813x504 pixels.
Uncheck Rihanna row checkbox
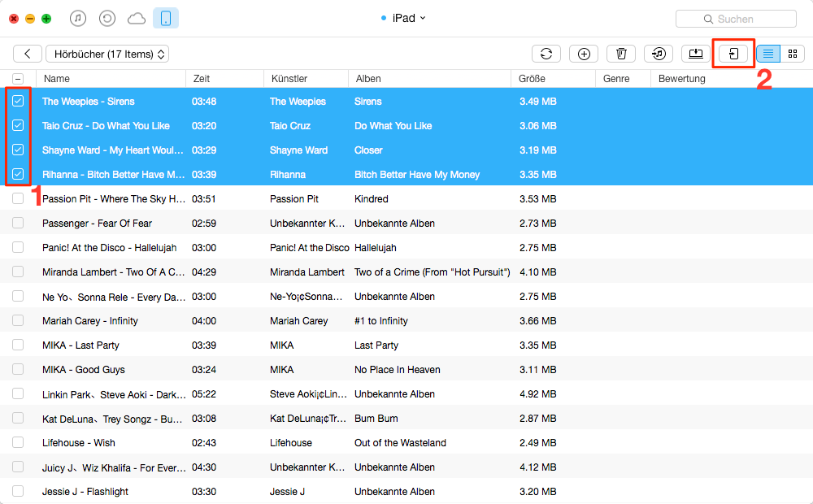tap(18, 174)
